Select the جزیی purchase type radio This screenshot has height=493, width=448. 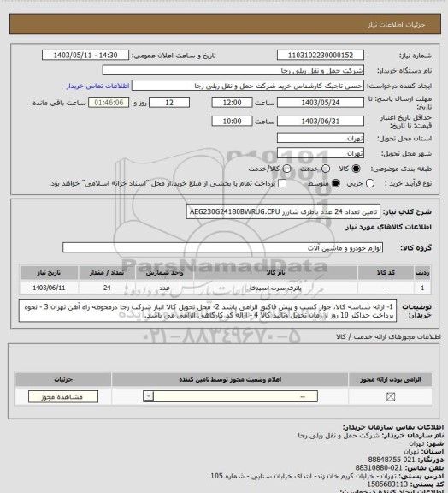tap(370, 183)
